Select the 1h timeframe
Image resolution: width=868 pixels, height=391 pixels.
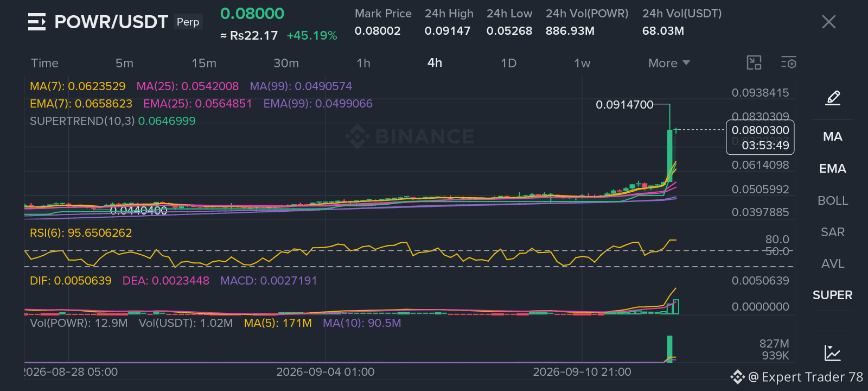[363, 63]
